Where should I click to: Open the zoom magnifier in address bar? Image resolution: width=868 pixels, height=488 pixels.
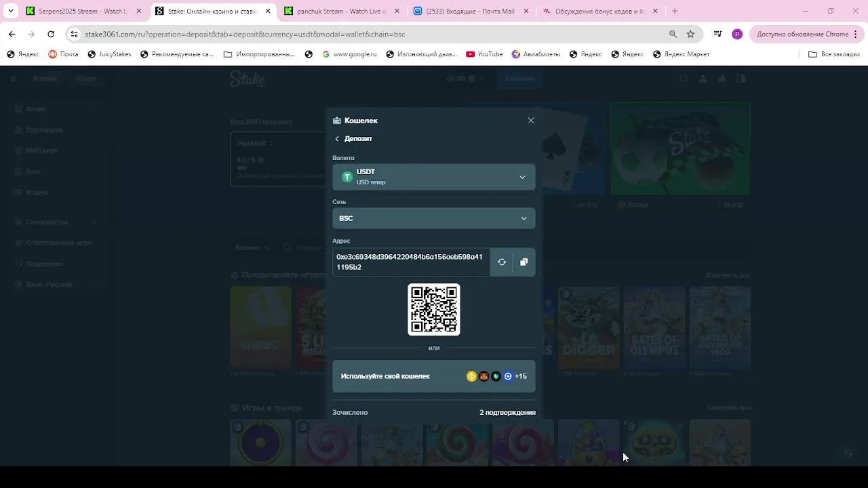tap(673, 34)
